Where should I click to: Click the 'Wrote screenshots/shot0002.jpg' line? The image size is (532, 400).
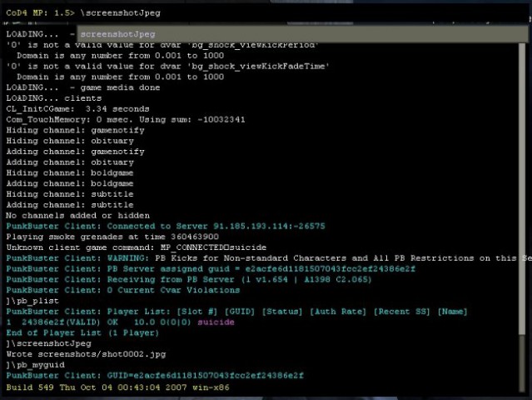coord(87,354)
